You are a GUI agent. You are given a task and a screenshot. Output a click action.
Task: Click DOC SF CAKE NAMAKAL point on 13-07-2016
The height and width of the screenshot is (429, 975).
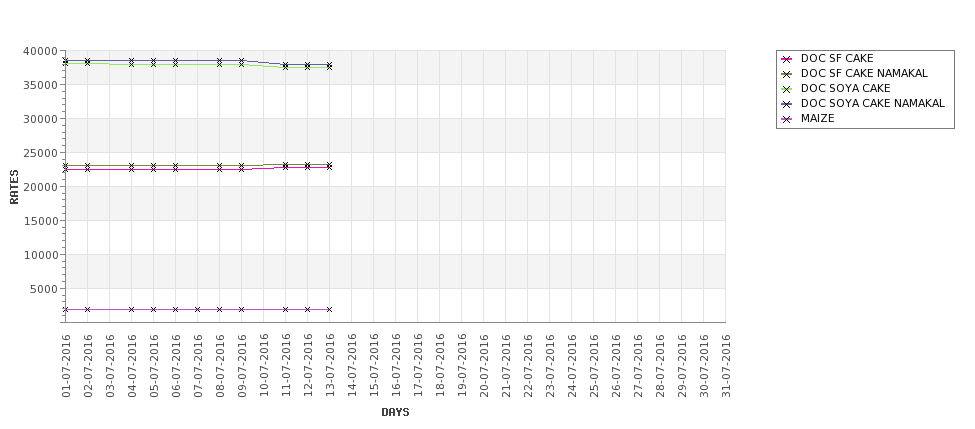[x=330, y=165]
